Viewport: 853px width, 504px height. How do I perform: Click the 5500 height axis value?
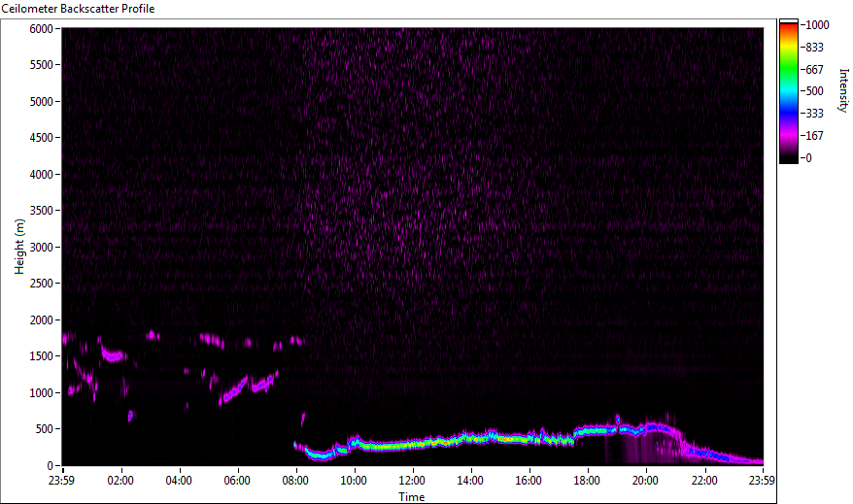point(42,65)
